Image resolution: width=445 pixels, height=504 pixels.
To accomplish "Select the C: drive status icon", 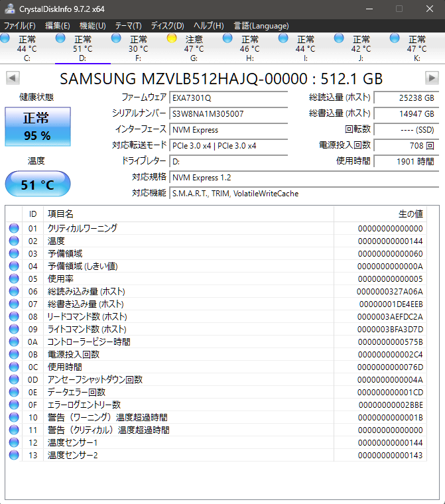I will pos(5,38).
